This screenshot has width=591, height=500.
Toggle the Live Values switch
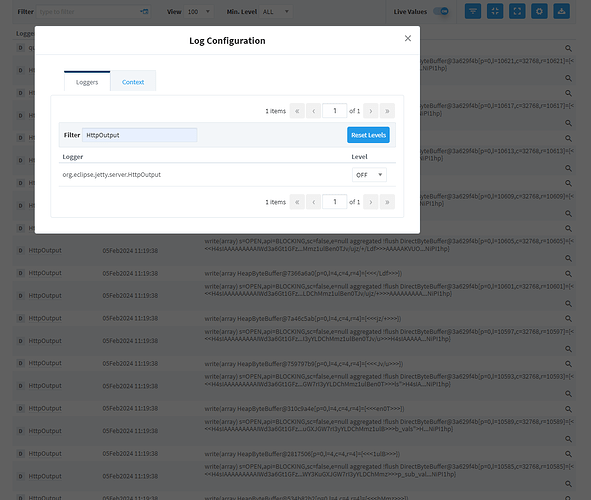[441, 11]
